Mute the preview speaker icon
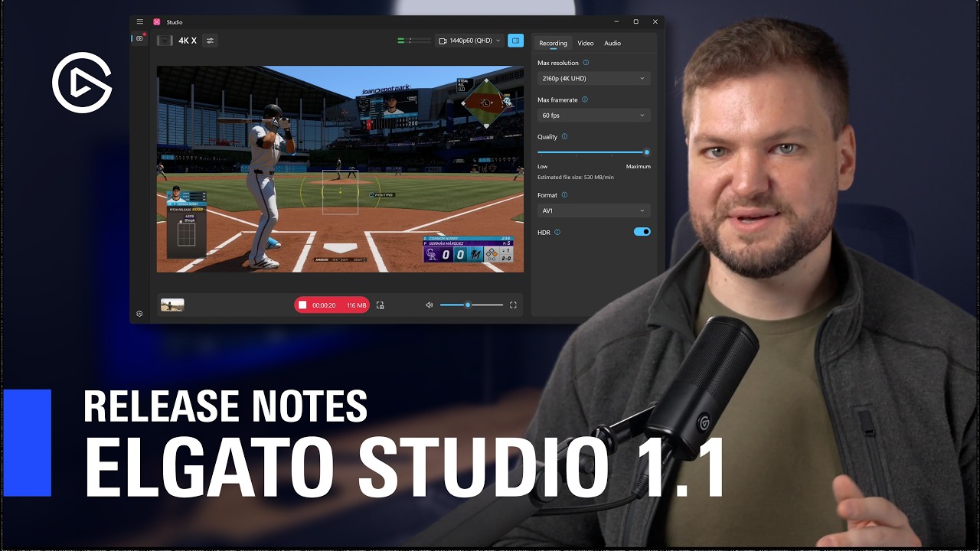The height and width of the screenshot is (551, 980). click(x=429, y=305)
